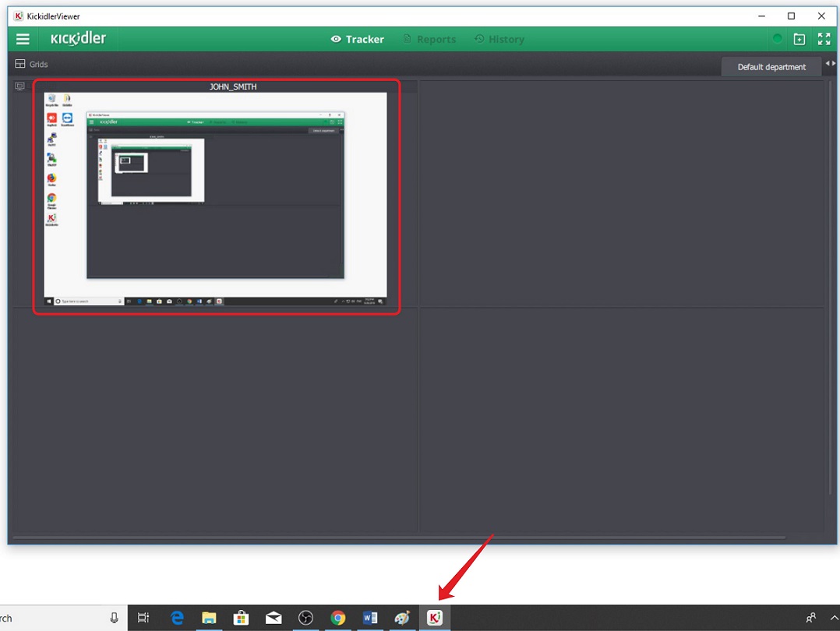
Task: Maximize the KickidlerViewer window
Action: 791,16
